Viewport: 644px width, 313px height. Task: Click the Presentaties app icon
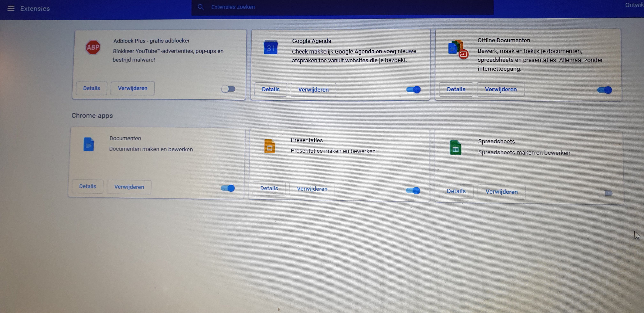click(x=269, y=146)
